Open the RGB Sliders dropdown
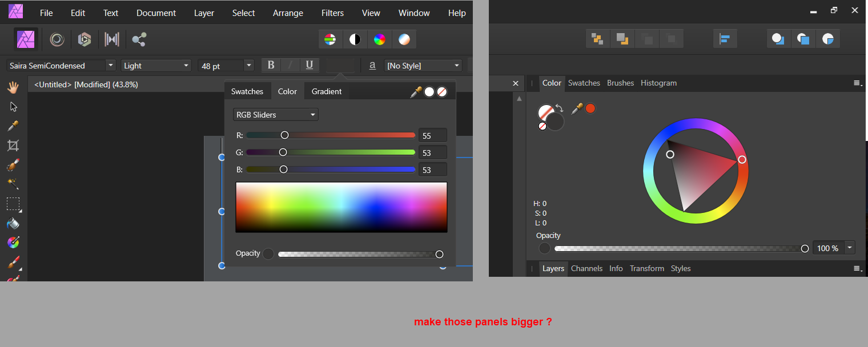 tap(275, 114)
